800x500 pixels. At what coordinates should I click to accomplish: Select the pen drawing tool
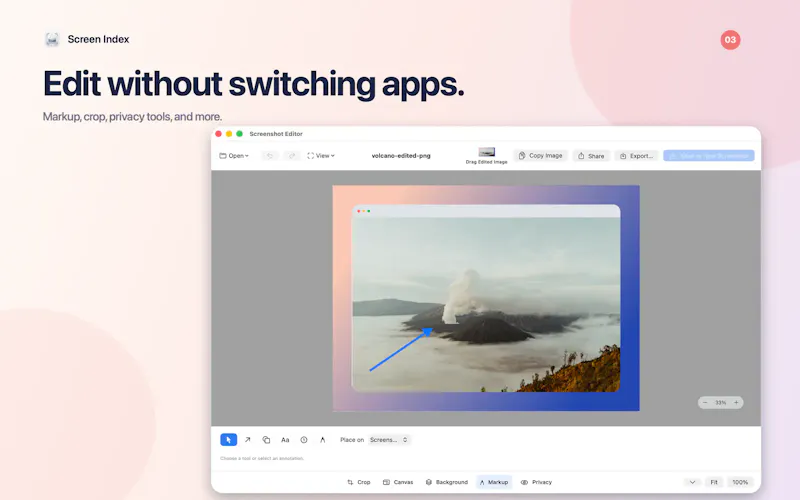(322, 439)
